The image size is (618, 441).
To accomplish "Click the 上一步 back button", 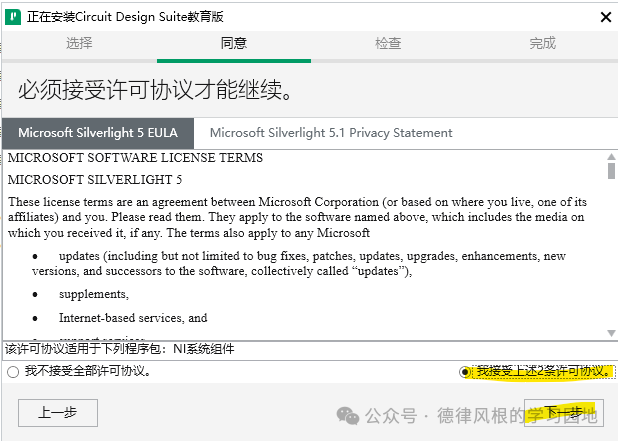I will (58, 413).
